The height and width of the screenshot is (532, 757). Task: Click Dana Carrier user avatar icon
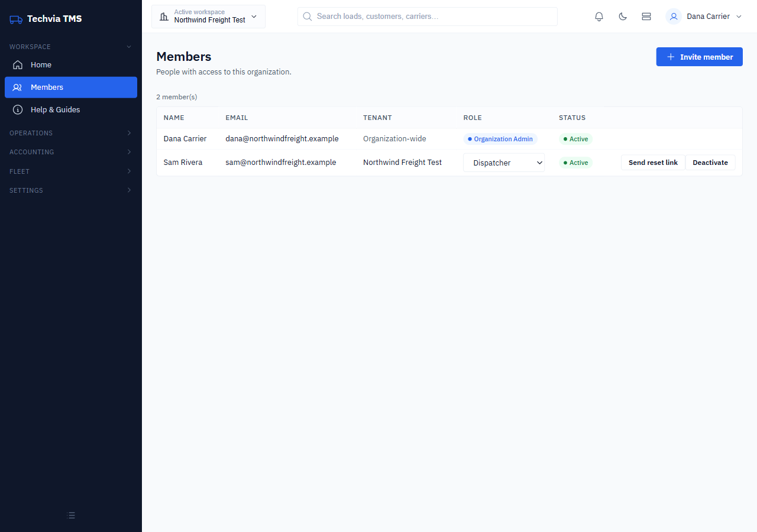674,17
